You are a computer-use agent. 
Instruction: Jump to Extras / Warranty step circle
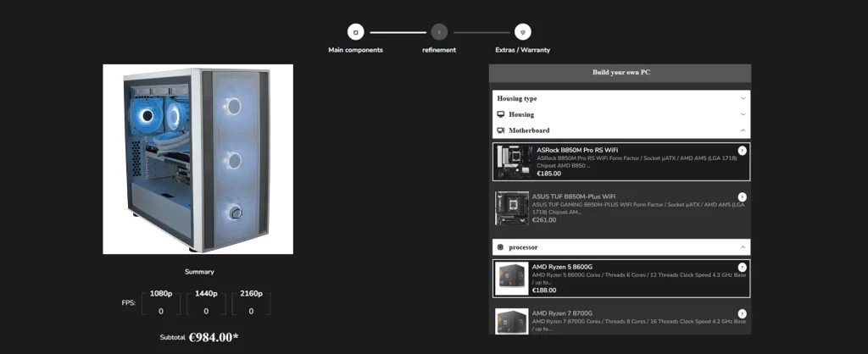tap(522, 32)
